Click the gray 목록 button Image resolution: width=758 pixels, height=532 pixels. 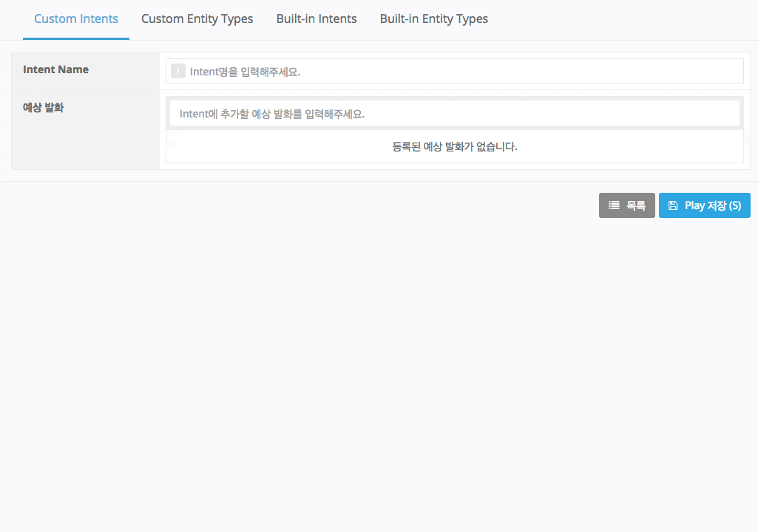click(x=626, y=205)
